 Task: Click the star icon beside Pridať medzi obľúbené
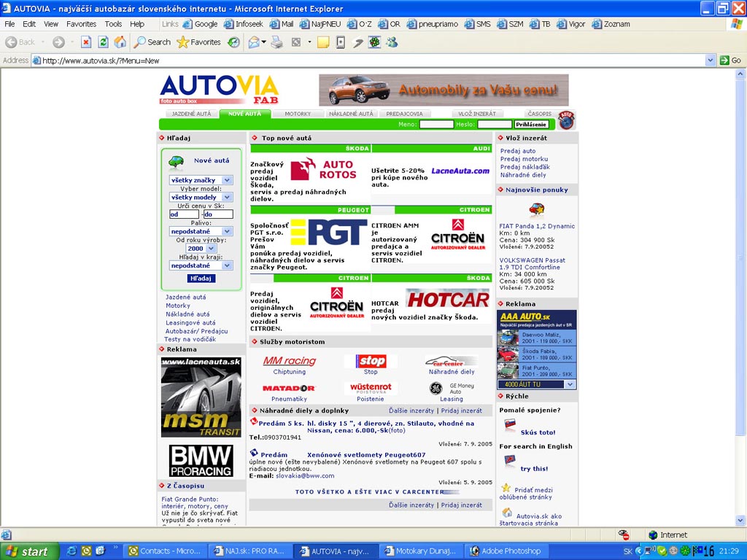point(506,488)
